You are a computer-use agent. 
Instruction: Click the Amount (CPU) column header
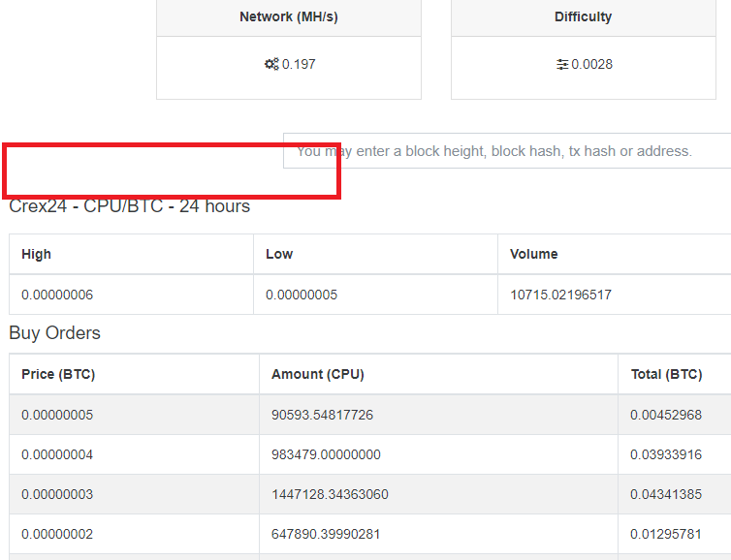[x=318, y=374]
